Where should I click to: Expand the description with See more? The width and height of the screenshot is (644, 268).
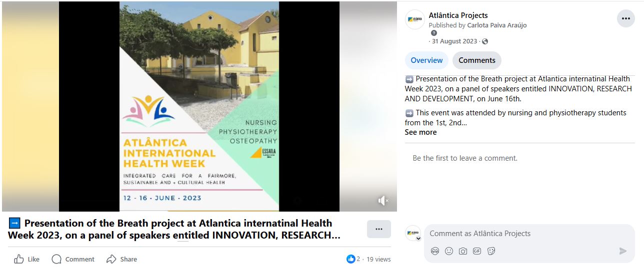click(420, 132)
